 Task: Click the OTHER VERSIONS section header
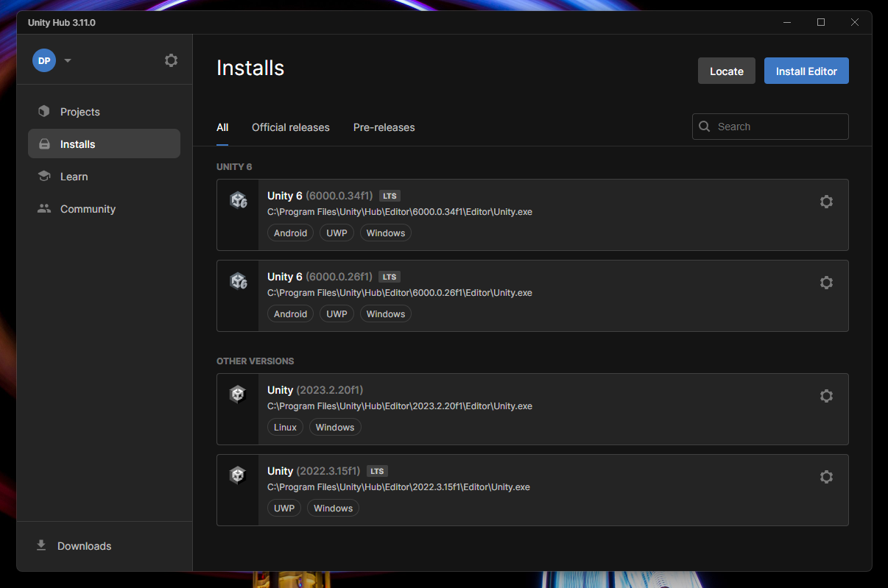(x=255, y=361)
